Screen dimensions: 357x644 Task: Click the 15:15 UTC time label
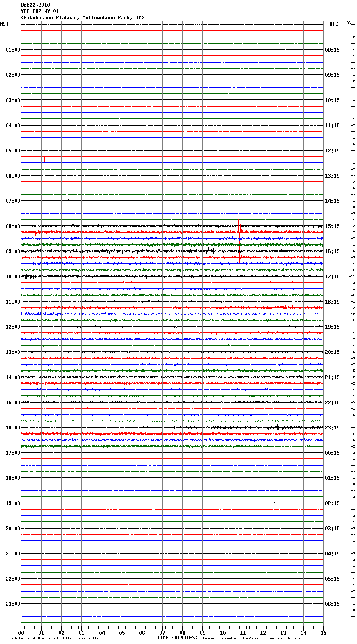[332, 226]
